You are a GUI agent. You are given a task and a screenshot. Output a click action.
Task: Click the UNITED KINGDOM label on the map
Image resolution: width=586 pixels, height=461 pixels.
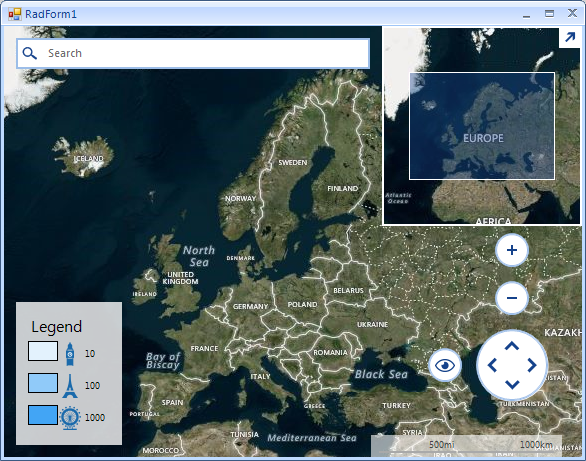tap(181, 278)
